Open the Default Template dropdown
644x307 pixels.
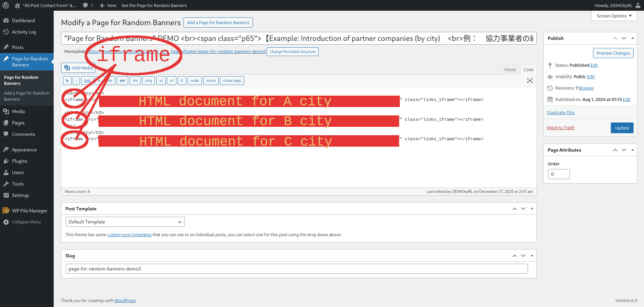tap(125, 221)
